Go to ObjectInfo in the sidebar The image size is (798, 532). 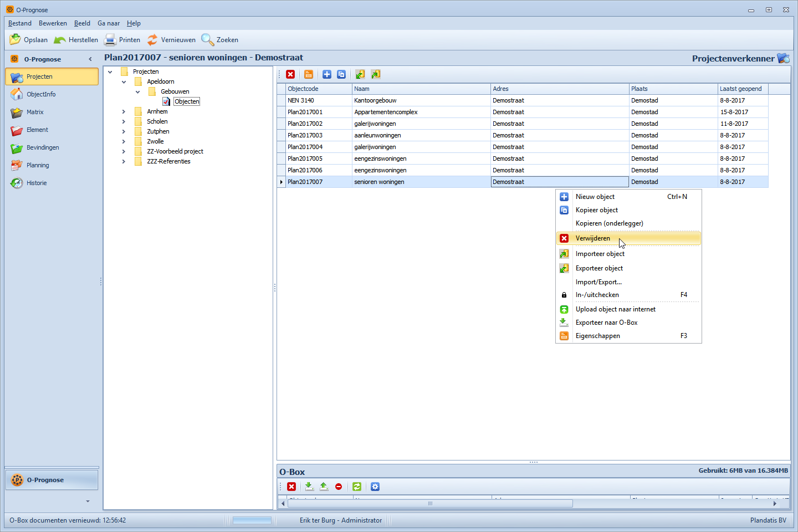click(x=52, y=94)
